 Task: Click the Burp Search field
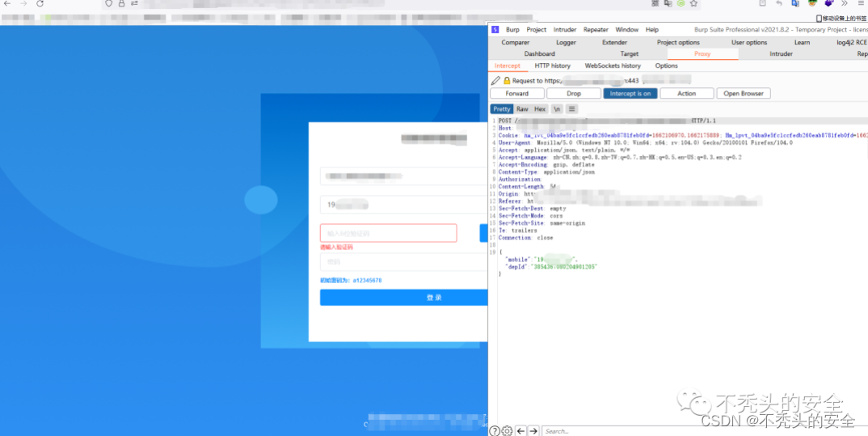point(704,430)
